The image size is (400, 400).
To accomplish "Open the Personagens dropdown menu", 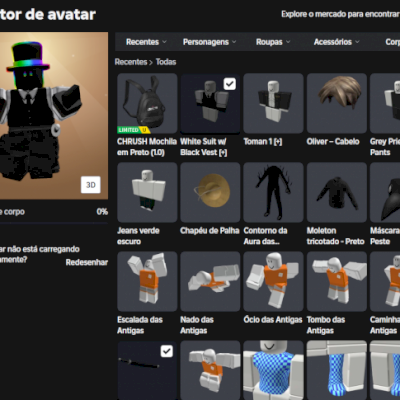I will click(209, 42).
